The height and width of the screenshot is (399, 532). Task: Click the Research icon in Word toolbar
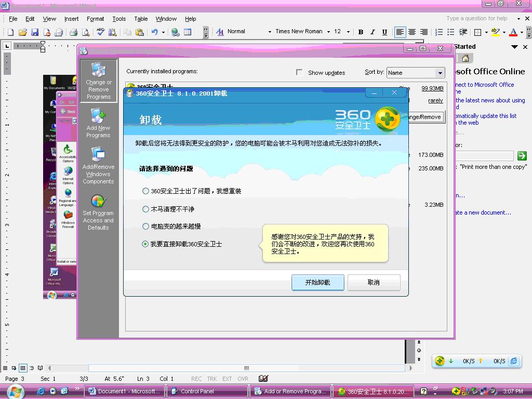[112, 32]
